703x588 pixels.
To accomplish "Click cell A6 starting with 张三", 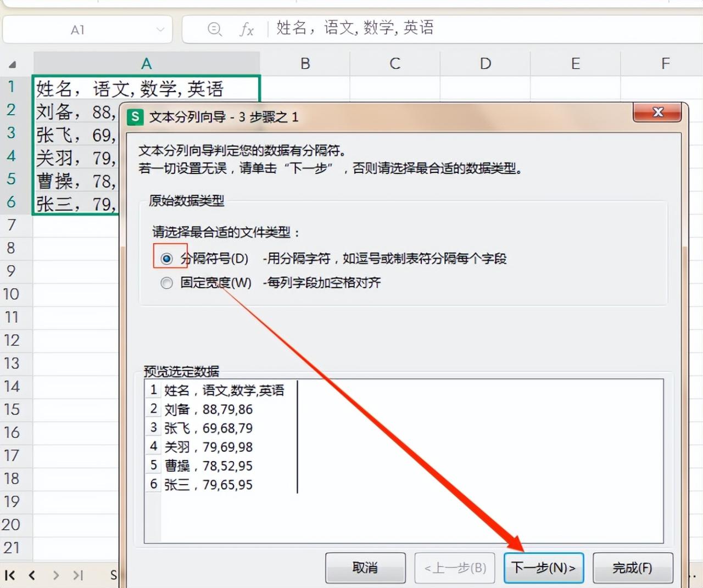I will pyautogui.click(x=76, y=204).
